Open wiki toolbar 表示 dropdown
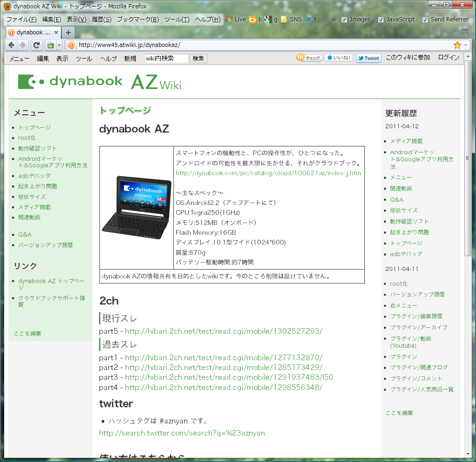Screen dimensions: 476x462 (x=62, y=59)
